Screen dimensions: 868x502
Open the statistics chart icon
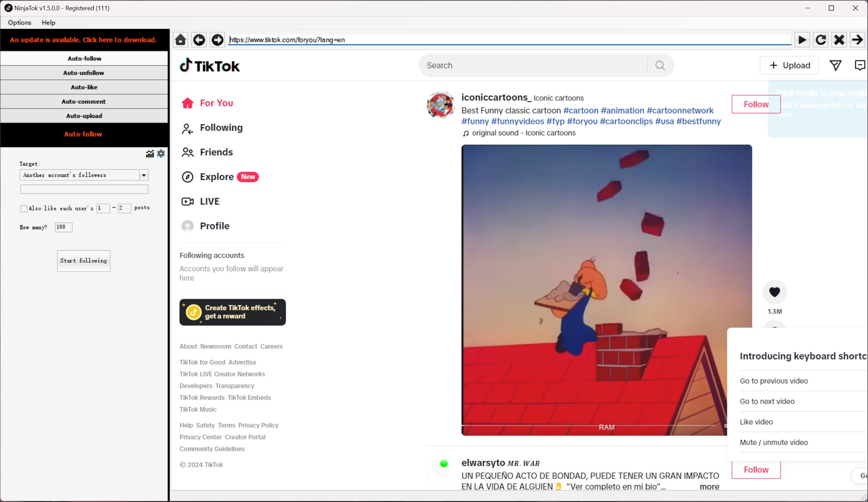tap(150, 154)
